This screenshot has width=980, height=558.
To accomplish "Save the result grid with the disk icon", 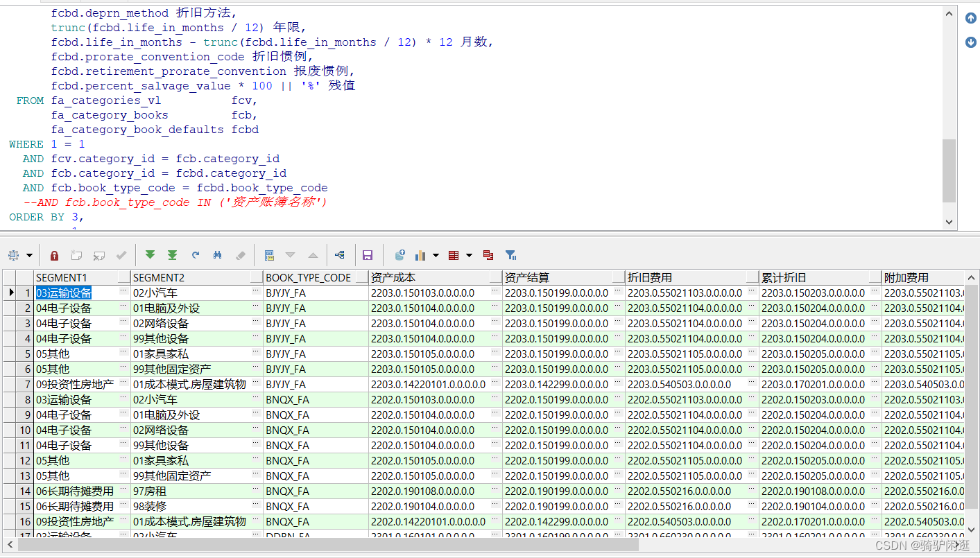I will pos(368,255).
